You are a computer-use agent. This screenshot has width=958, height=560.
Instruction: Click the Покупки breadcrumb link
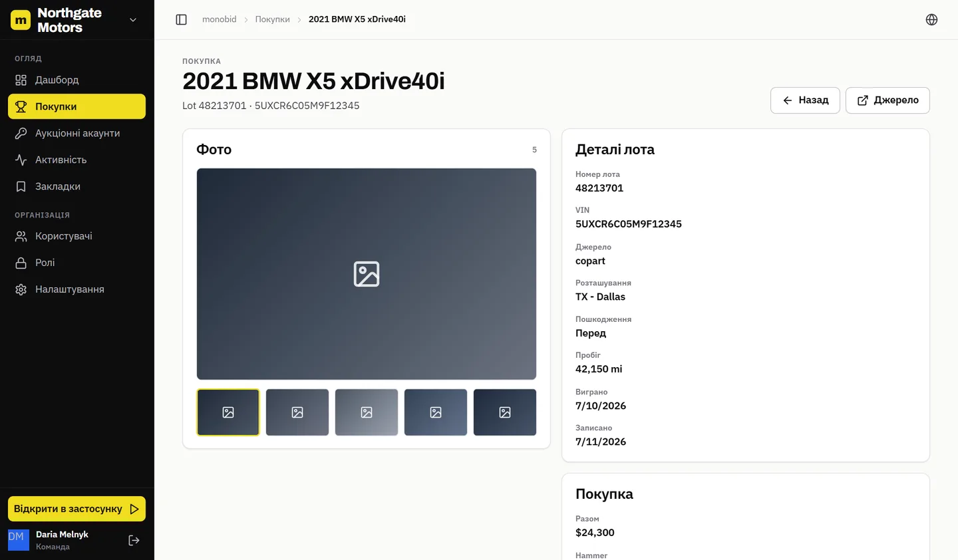point(273,19)
